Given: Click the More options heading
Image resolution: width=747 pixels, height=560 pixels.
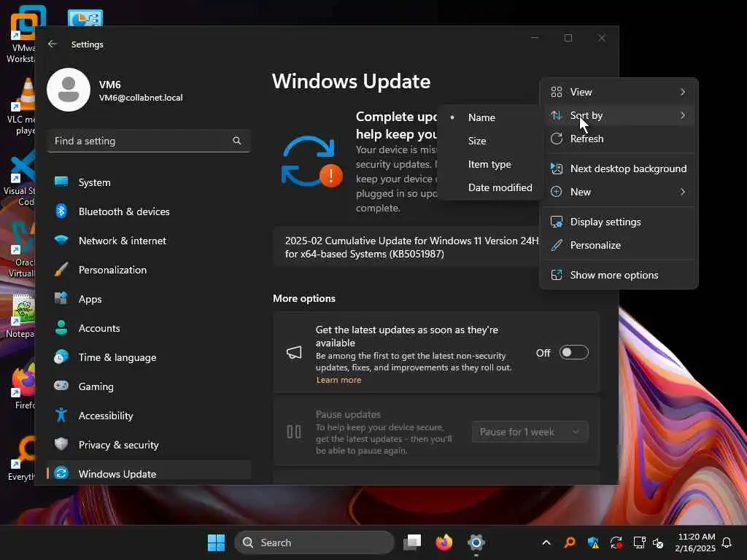Looking at the screenshot, I should 304,298.
